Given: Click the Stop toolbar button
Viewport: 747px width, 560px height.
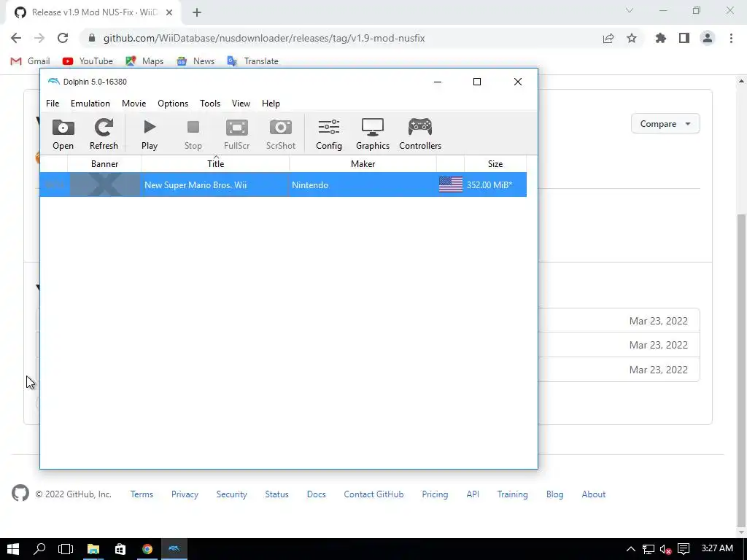Looking at the screenshot, I should 193,134.
